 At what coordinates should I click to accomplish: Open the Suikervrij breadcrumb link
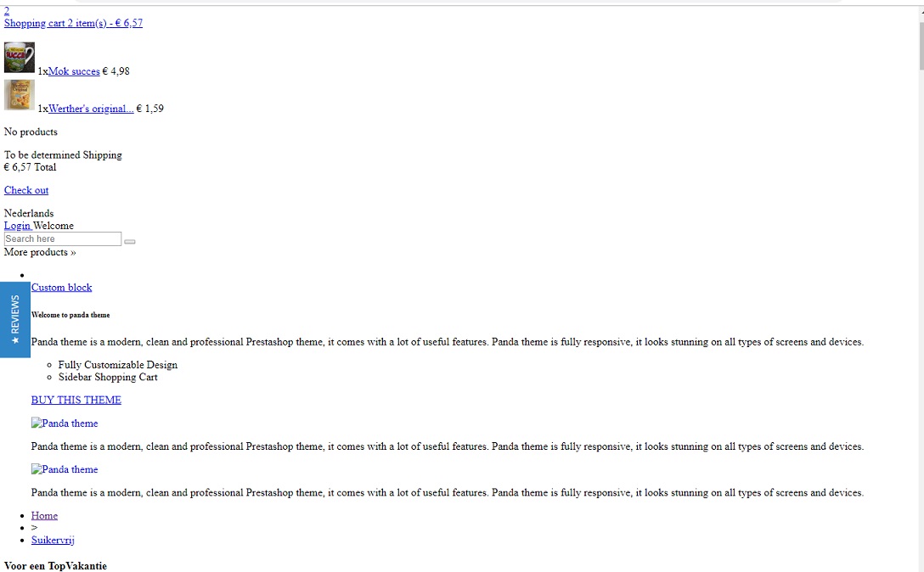pyautogui.click(x=53, y=540)
